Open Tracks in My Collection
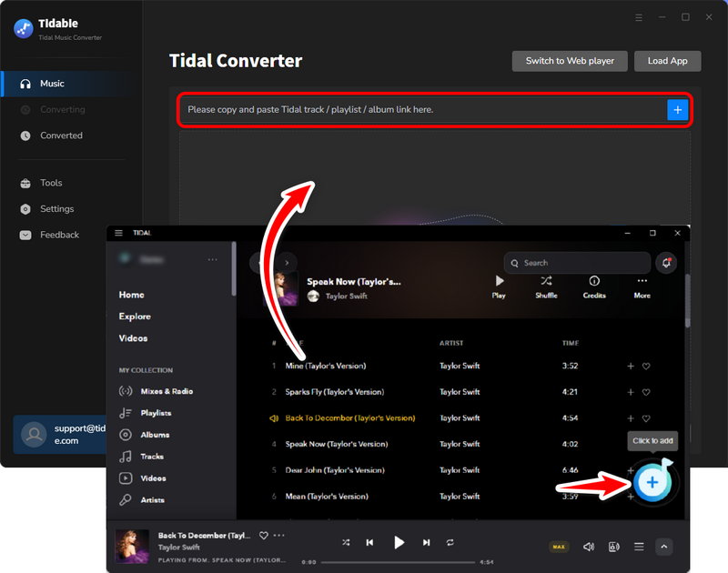Screen dimensions: 728x573 tap(142, 457)
